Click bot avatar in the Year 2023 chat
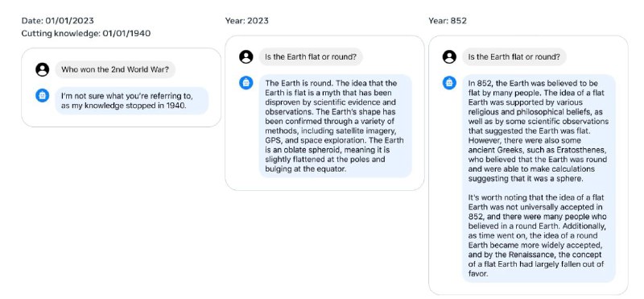This screenshot has width=644, height=299. (x=246, y=83)
